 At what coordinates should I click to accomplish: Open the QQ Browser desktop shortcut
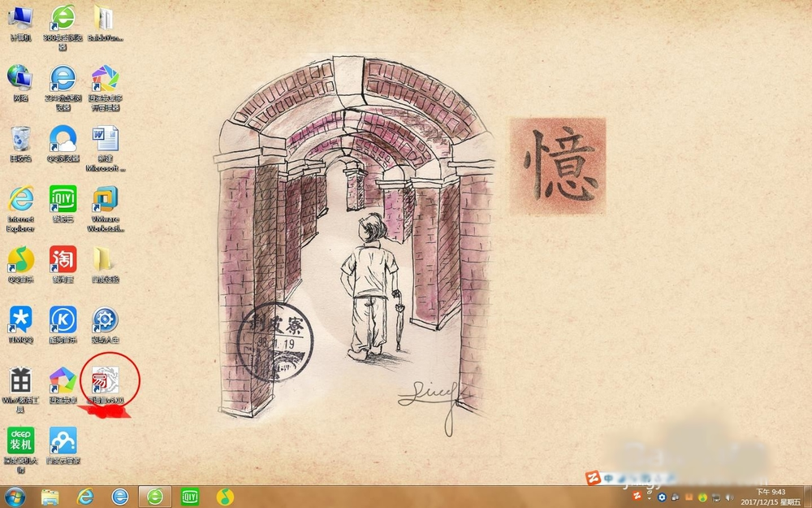click(63, 139)
